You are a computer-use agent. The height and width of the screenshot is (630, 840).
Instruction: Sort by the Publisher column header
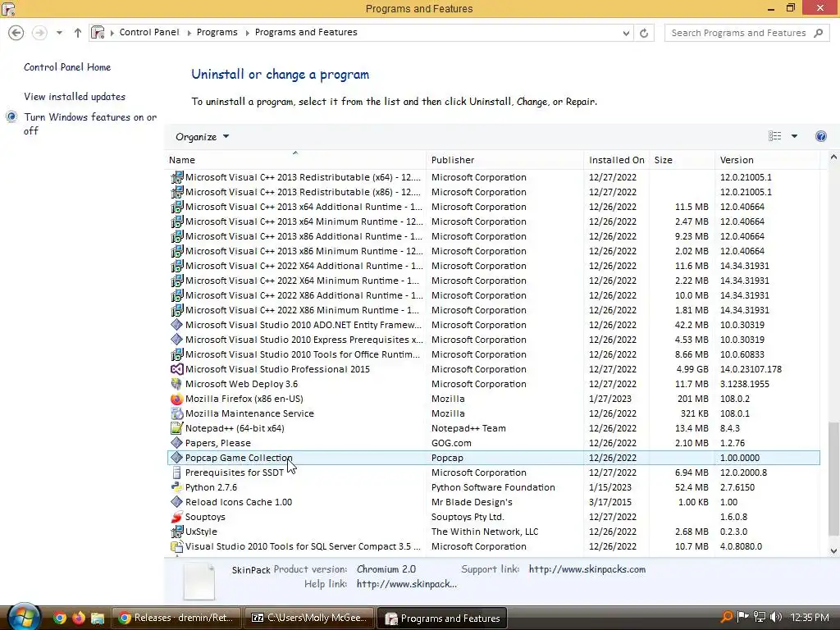tap(505, 160)
